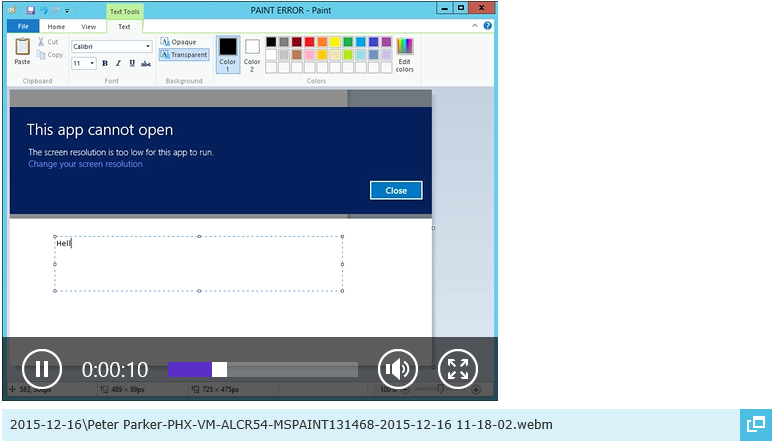774x442 pixels.
Task: Click the fullscreen arrows icon on the video
Action: [458, 369]
